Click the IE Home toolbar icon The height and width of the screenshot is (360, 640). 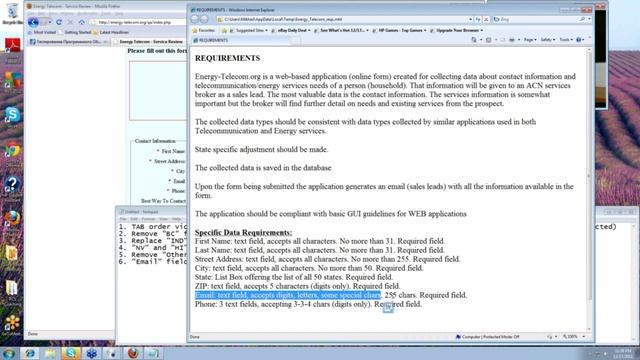[474, 40]
